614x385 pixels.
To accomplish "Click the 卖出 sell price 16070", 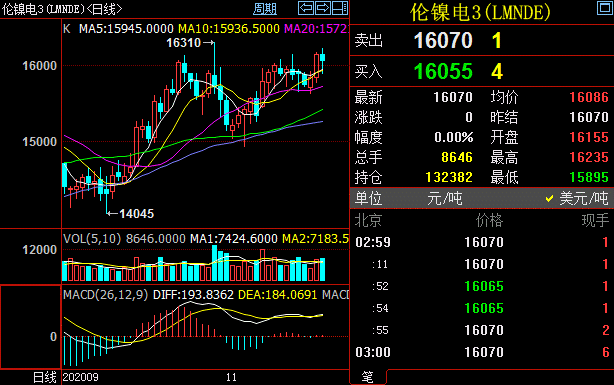I will [x=443, y=40].
